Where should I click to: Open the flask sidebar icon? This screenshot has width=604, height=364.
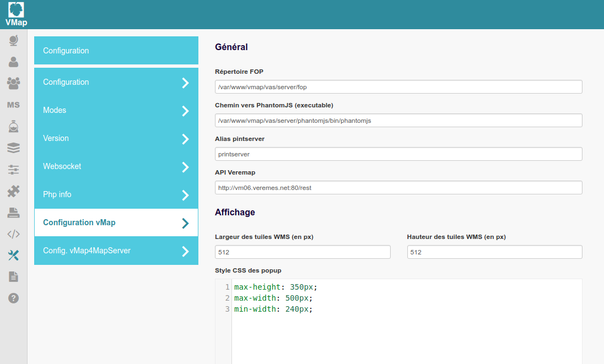13,126
